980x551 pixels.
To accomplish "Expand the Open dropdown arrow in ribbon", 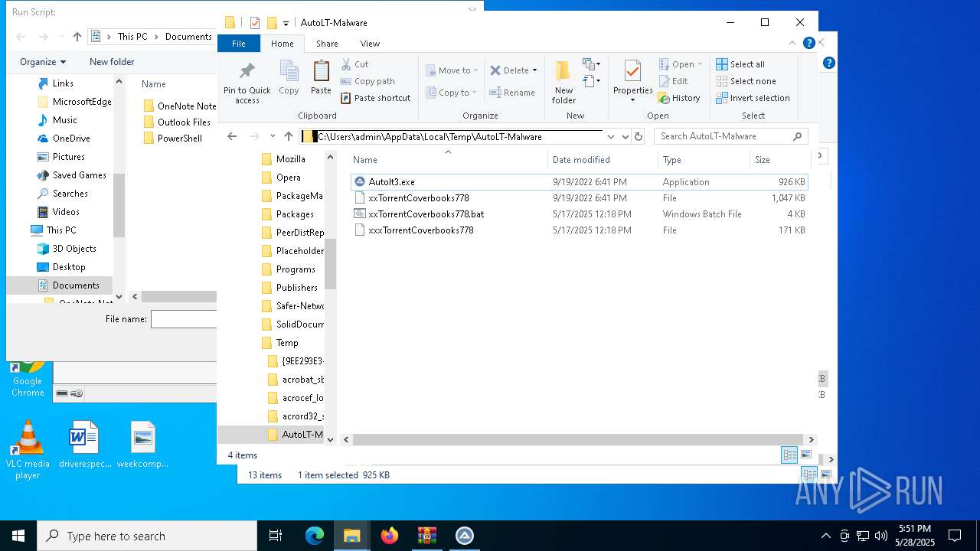I will [700, 64].
